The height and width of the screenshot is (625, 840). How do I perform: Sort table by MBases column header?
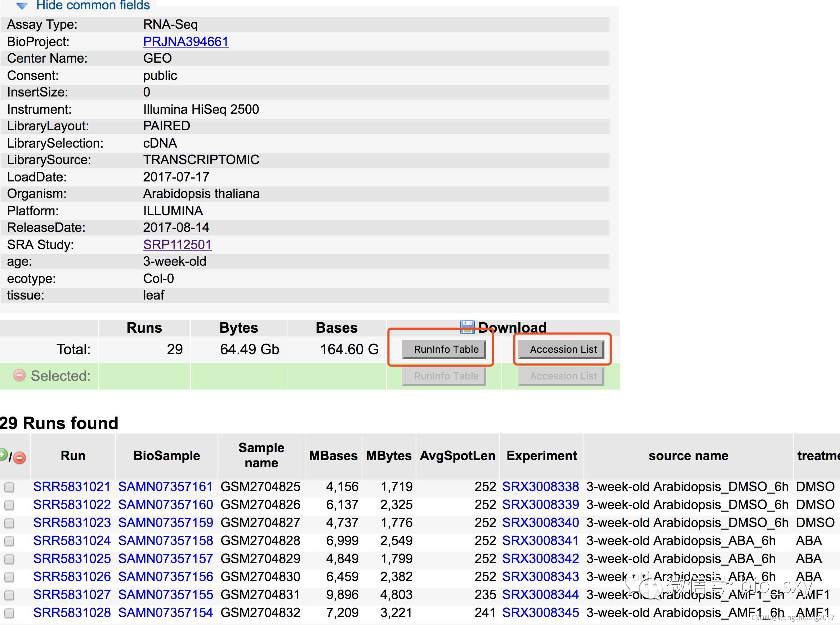[333, 455]
